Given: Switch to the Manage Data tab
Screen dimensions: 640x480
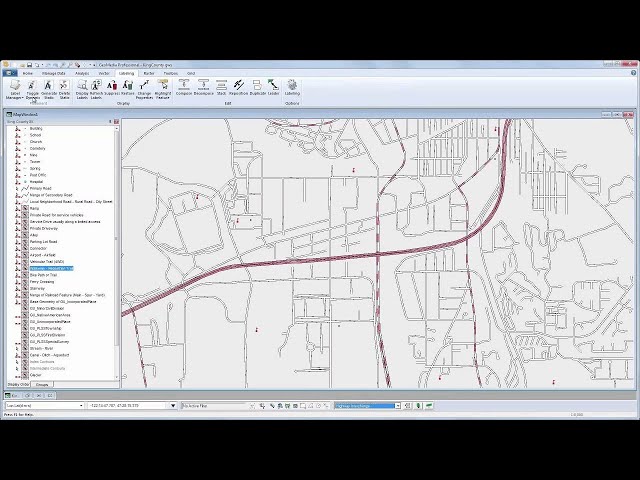Looking at the screenshot, I should (54, 73).
